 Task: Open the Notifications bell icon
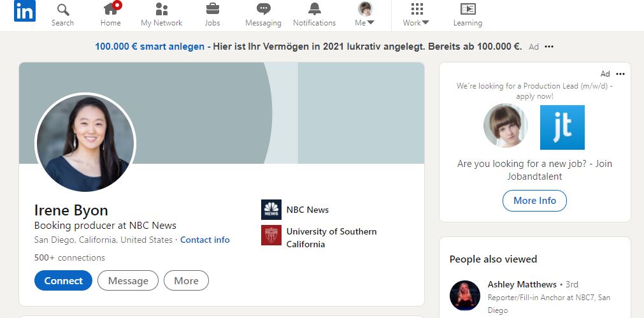point(314,10)
